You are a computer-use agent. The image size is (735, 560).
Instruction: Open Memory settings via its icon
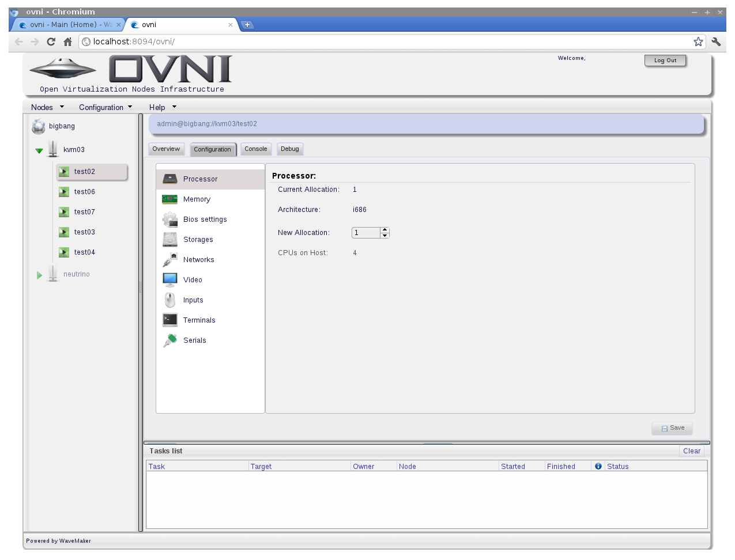pyautogui.click(x=169, y=199)
